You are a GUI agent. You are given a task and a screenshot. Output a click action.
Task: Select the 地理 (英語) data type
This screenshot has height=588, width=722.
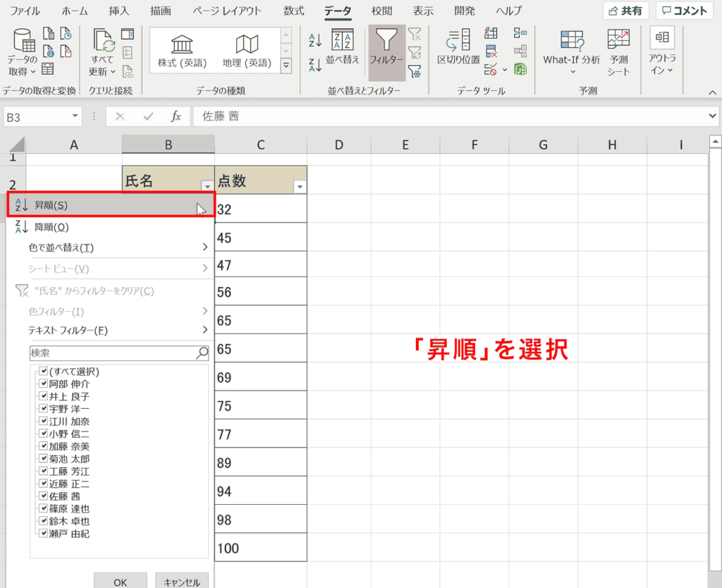pyautogui.click(x=247, y=51)
